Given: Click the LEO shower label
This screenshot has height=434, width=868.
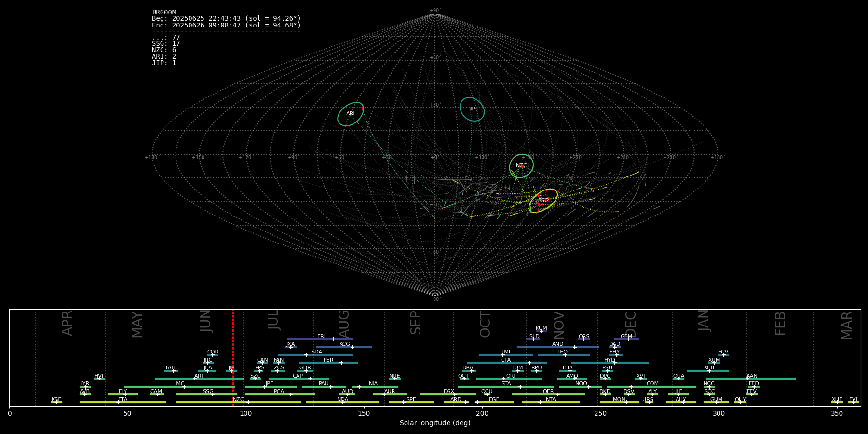Looking at the screenshot, I should tap(563, 352).
